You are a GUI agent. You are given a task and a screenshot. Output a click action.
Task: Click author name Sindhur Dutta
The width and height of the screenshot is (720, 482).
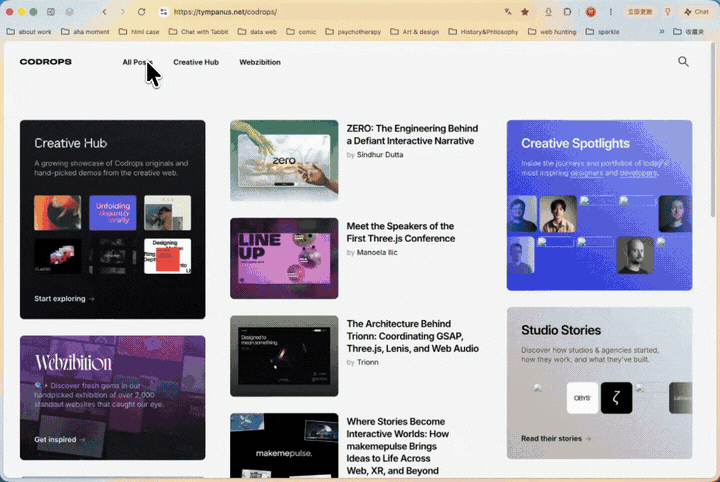click(380, 155)
